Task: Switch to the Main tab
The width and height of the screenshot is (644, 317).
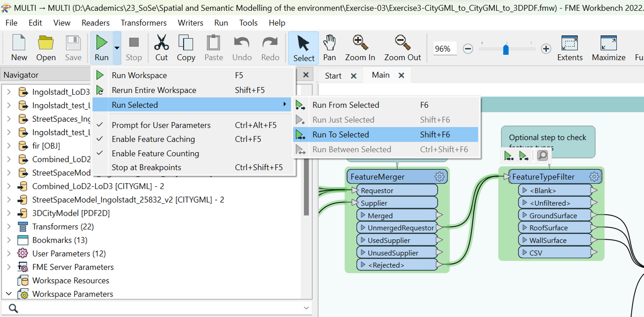Action: click(x=381, y=75)
